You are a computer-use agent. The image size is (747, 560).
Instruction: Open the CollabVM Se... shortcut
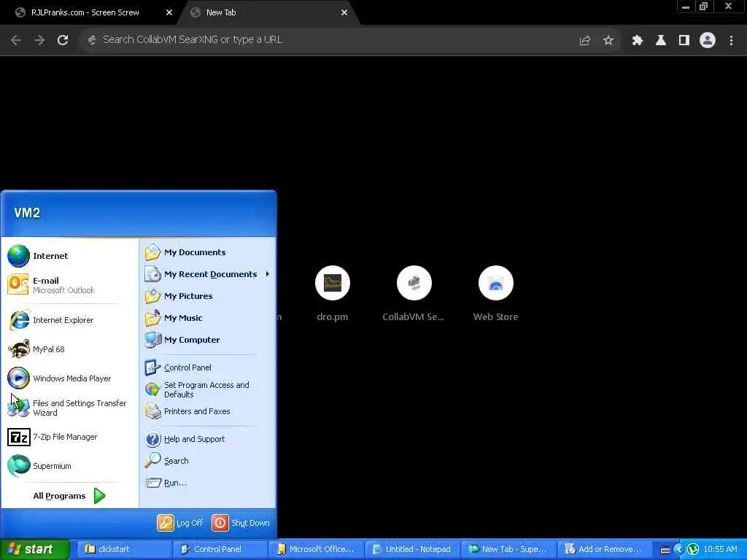[414, 294]
